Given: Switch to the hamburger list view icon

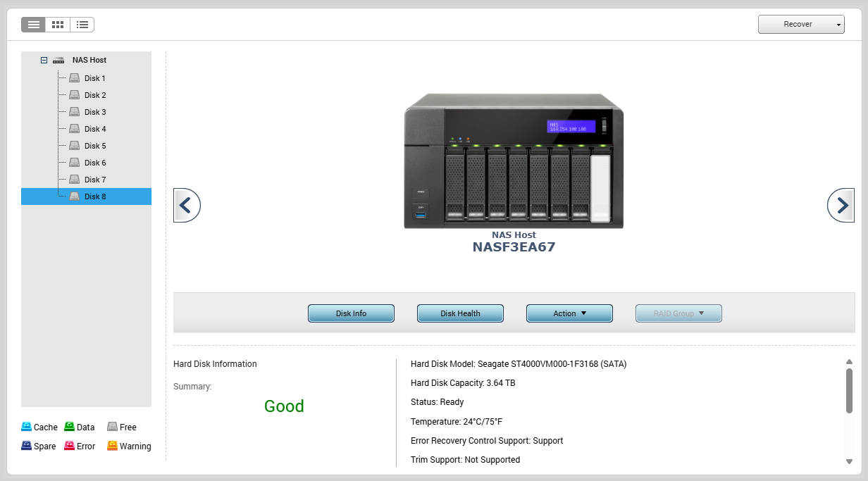Looking at the screenshot, I should click(33, 25).
